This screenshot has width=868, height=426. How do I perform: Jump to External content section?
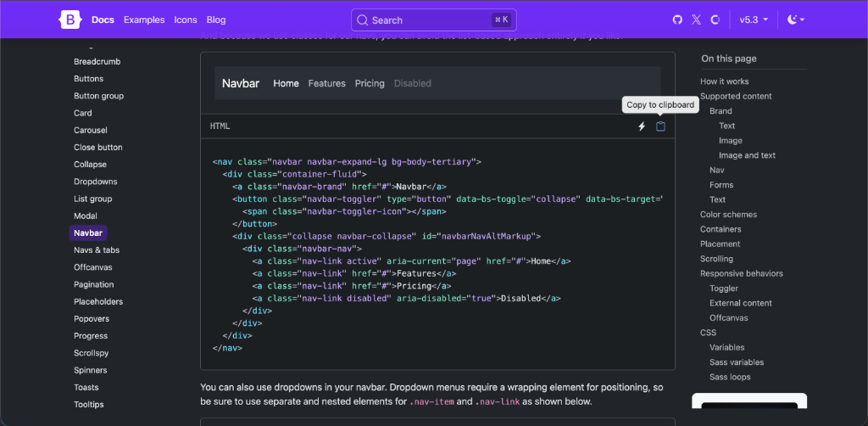(741, 303)
